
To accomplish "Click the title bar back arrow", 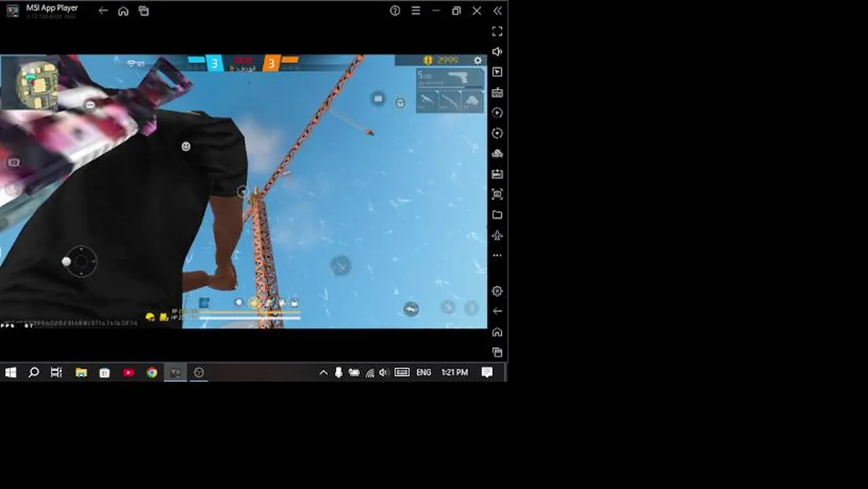I will [103, 11].
